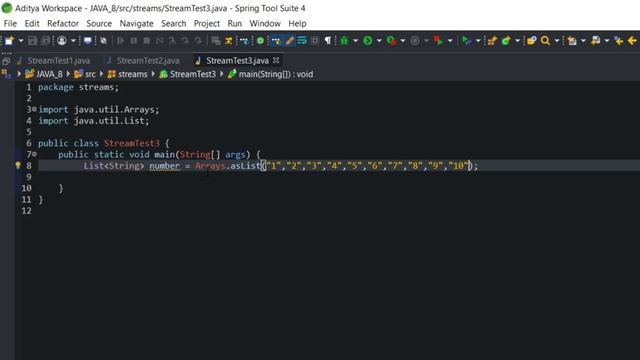Switch to StreamTest1.java tab
640x360 pixels.
pyautogui.click(x=58, y=61)
